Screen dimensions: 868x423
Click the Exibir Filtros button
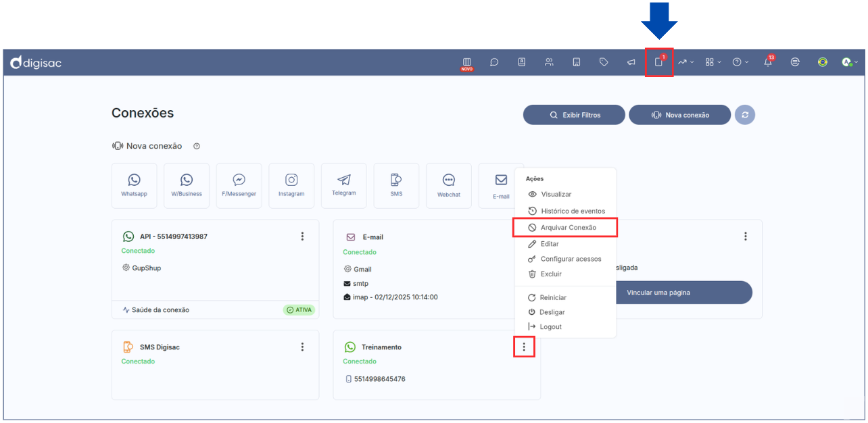point(575,115)
